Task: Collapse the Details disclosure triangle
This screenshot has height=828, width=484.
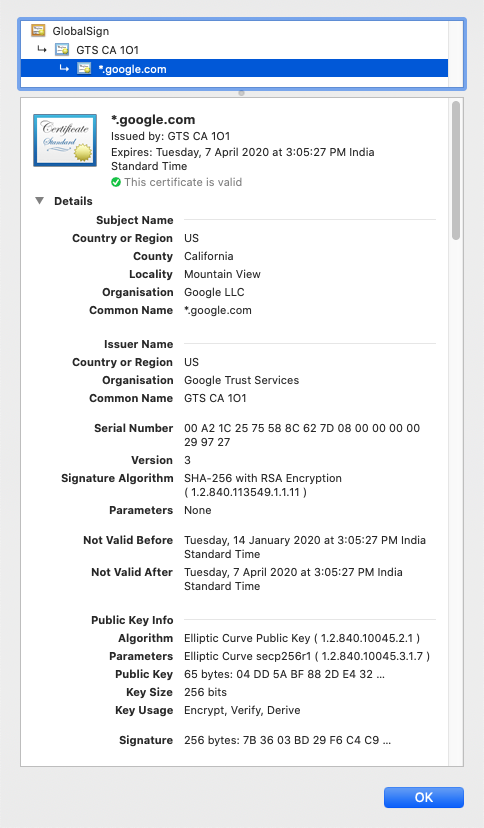Action: 40,201
